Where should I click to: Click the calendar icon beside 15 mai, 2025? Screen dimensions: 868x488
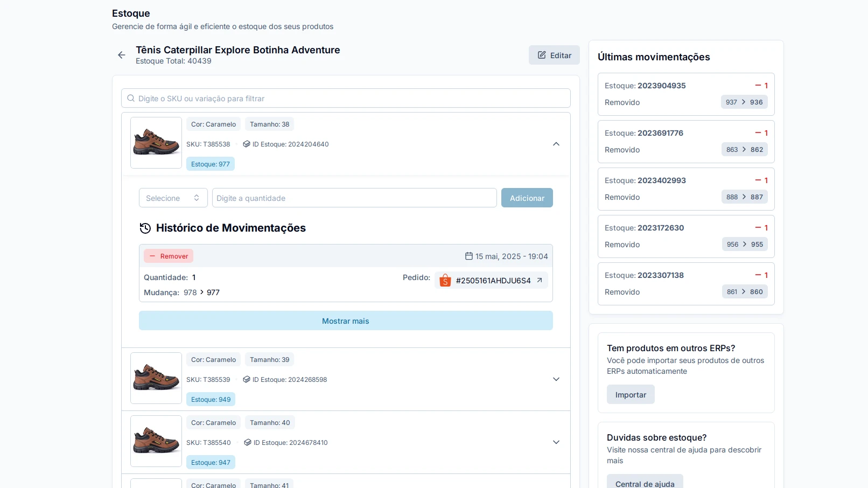click(469, 256)
